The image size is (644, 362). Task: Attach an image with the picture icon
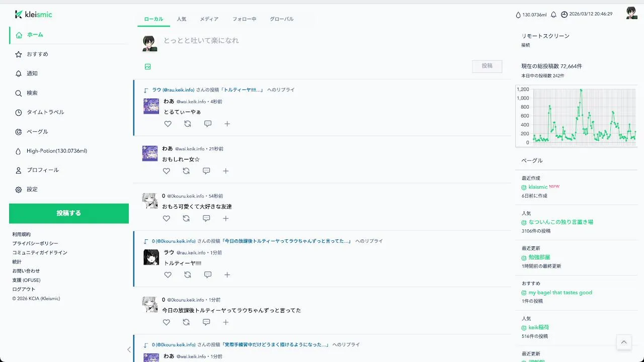click(148, 66)
